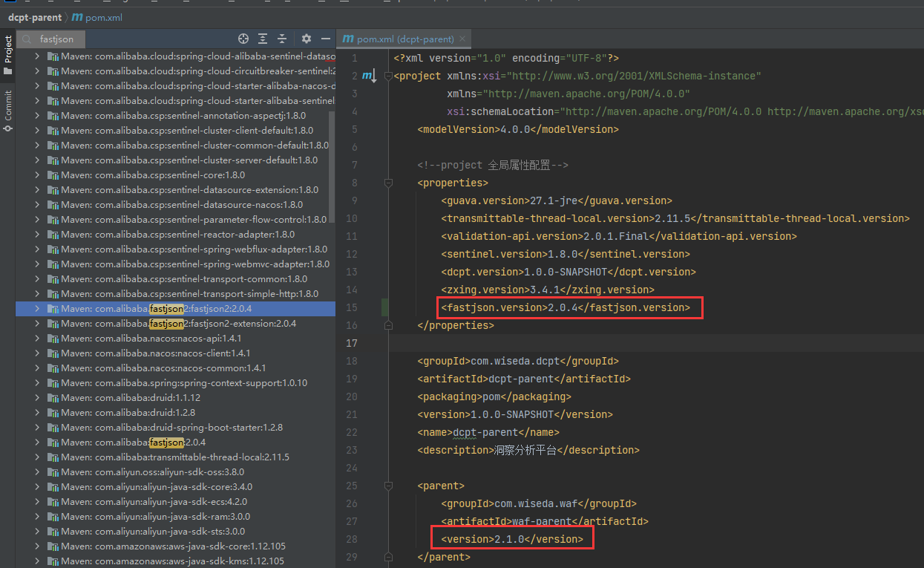Click the fastjson.version 2.0.4 property line
This screenshot has height=568, width=924.
pyautogui.click(x=566, y=307)
